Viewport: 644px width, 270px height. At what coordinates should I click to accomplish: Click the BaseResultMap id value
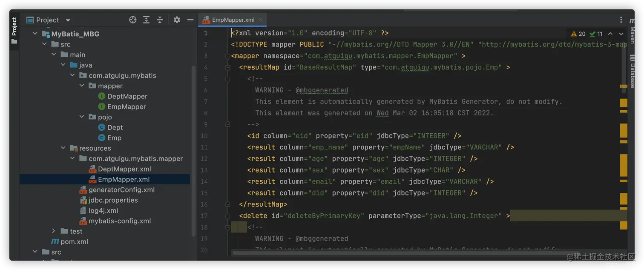tap(326, 67)
